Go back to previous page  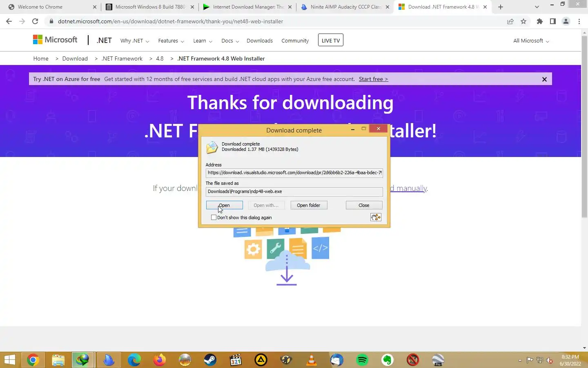[x=9, y=21]
